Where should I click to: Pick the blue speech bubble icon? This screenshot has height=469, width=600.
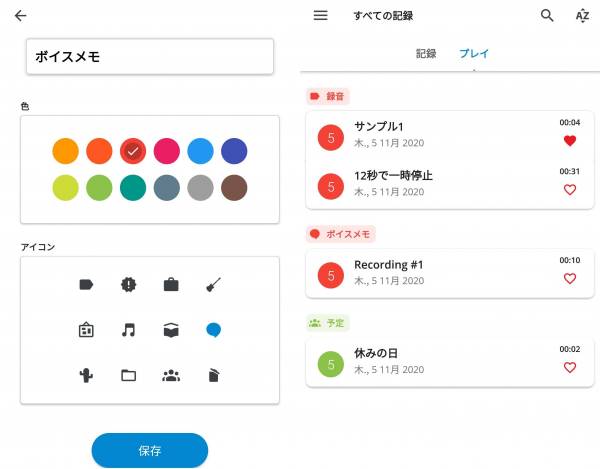tap(213, 329)
